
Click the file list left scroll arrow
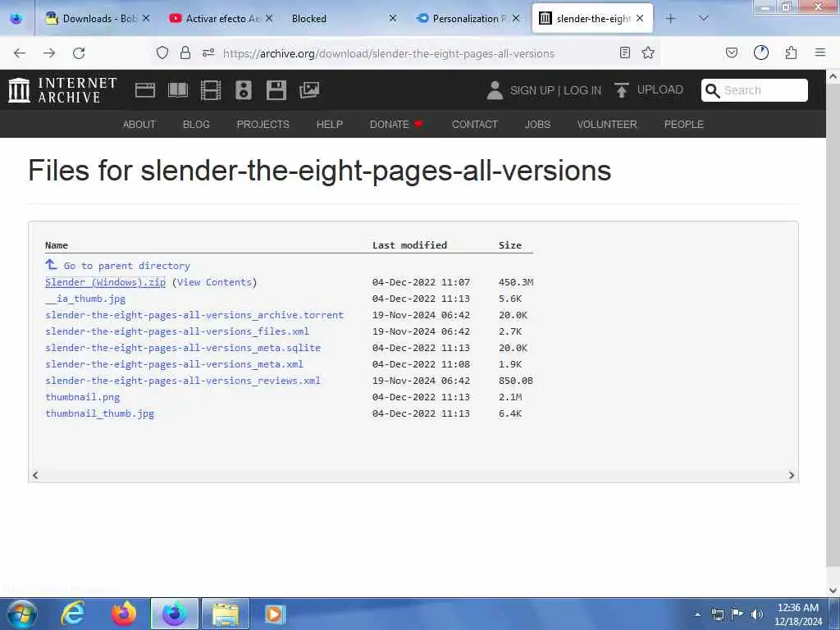tap(35, 475)
